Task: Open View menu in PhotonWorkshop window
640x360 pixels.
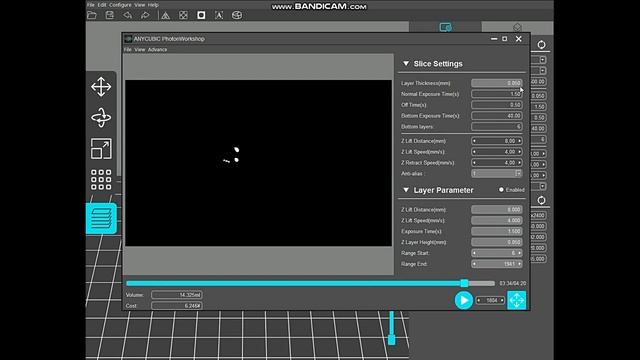Action: click(x=140, y=49)
